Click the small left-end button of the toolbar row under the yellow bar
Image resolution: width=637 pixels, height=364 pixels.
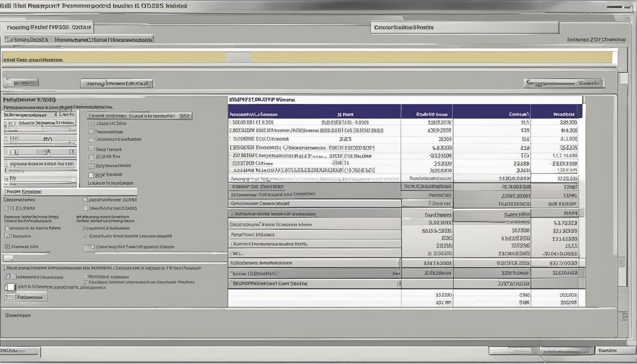[x=21, y=82]
